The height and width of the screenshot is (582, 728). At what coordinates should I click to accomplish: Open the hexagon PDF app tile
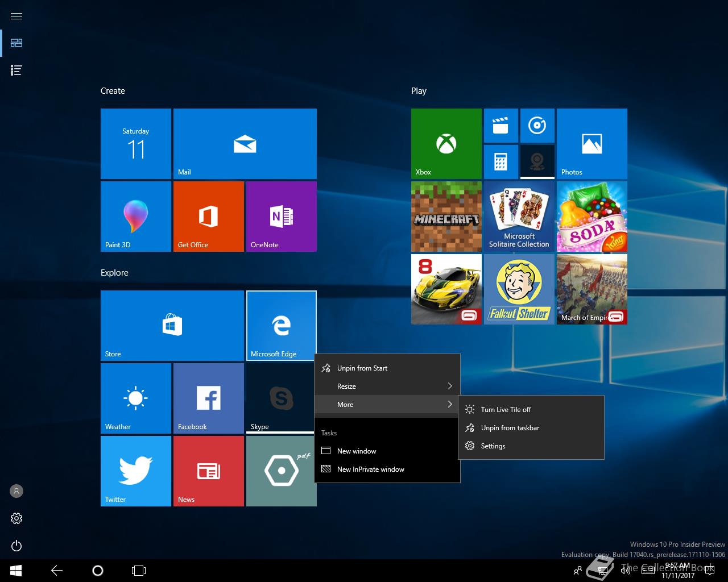(280, 471)
